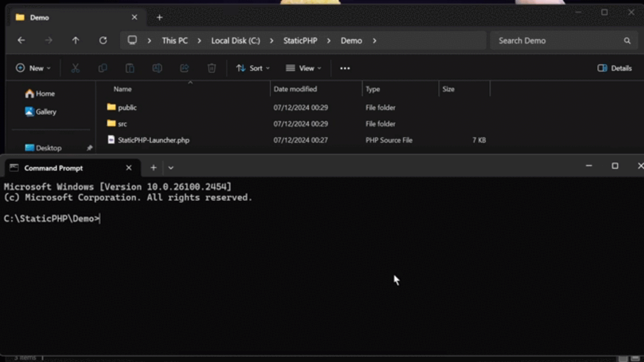Viewport: 644px width, 362px height.
Task: Open a new Command Prompt tab
Action: coord(153,168)
